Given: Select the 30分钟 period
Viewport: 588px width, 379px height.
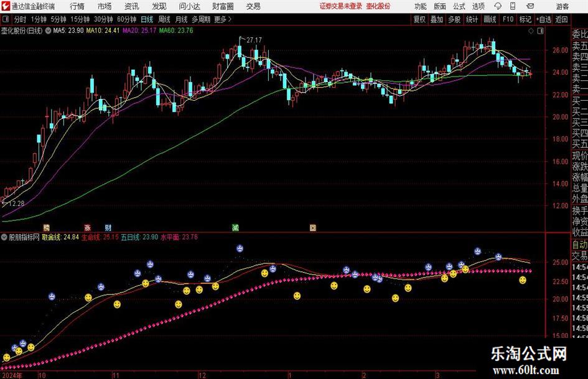Looking at the screenshot, I should pyautogui.click(x=103, y=19).
